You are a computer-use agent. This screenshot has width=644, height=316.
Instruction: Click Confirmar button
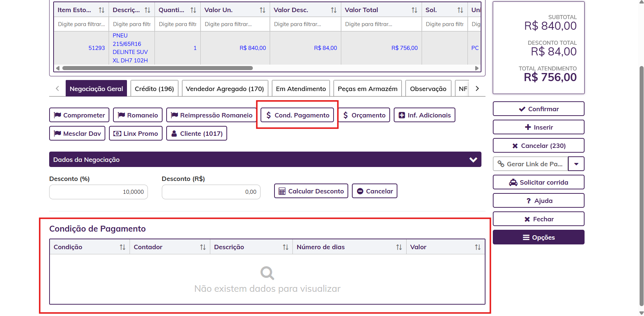tap(539, 109)
